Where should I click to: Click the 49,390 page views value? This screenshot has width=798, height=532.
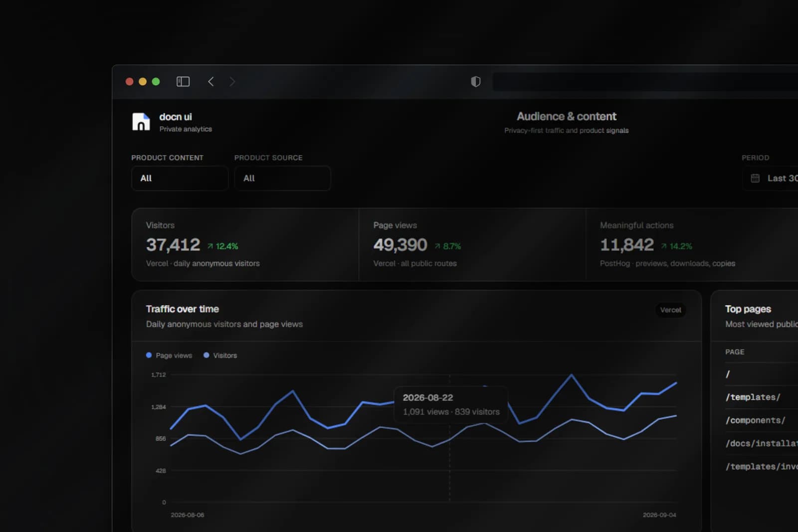[400, 245]
